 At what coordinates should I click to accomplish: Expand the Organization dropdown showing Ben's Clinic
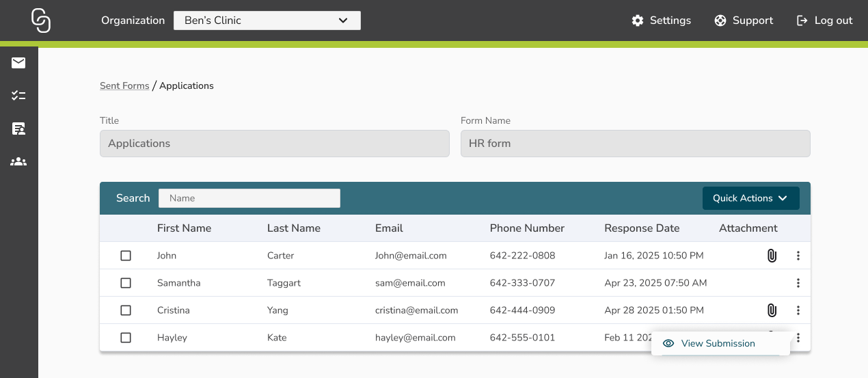[267, 21]
